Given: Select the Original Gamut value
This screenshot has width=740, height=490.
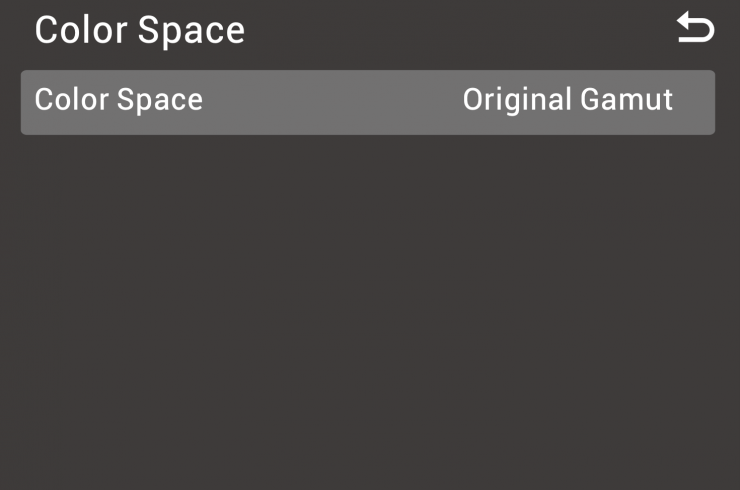Looking at the screenshot, I should pos(567,100).
